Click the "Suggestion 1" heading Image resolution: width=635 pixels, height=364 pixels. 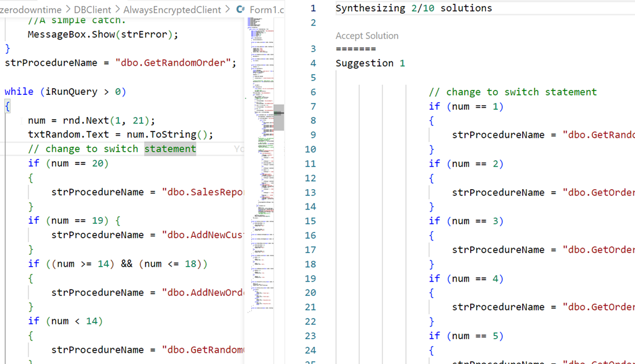coord(370,63)
